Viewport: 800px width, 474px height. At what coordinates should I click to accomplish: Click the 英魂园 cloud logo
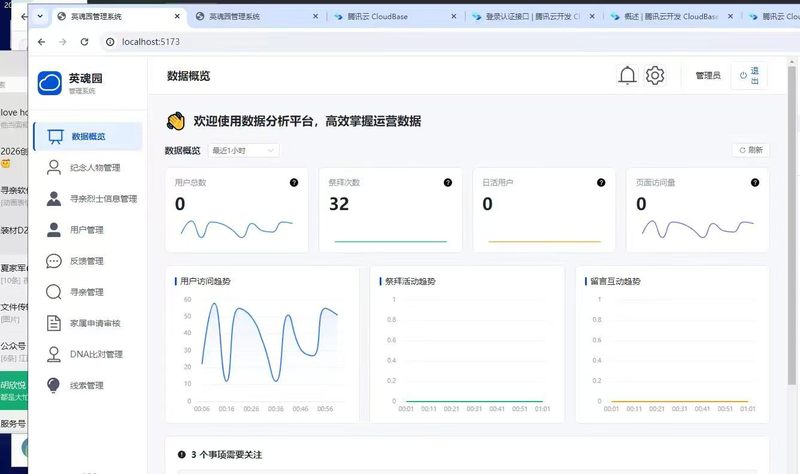[x=49, y=83]
